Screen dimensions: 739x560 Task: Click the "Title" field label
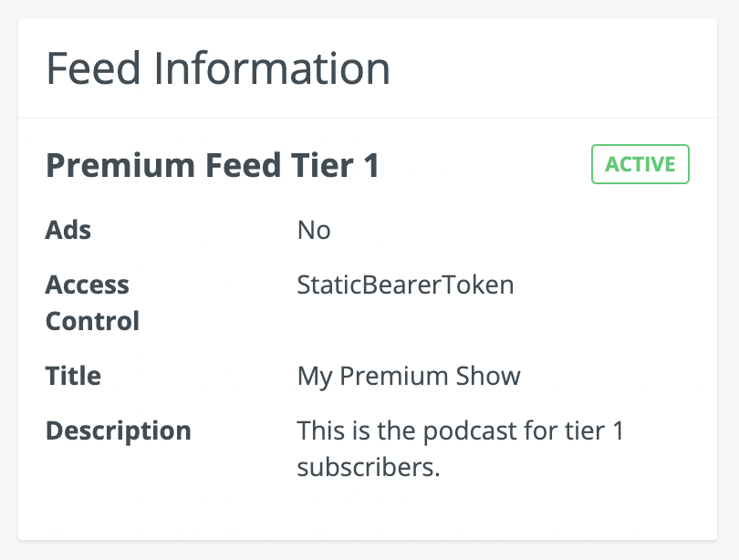click(73, 376)
